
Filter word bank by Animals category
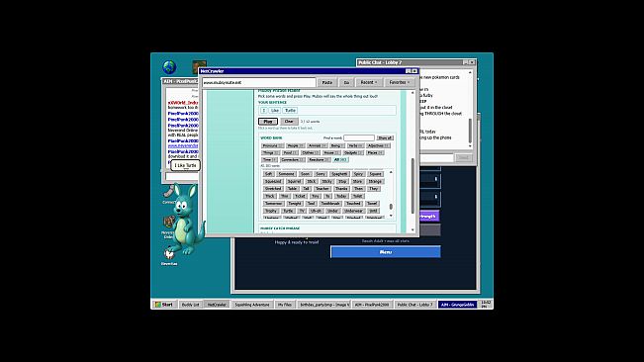(318, 145)
